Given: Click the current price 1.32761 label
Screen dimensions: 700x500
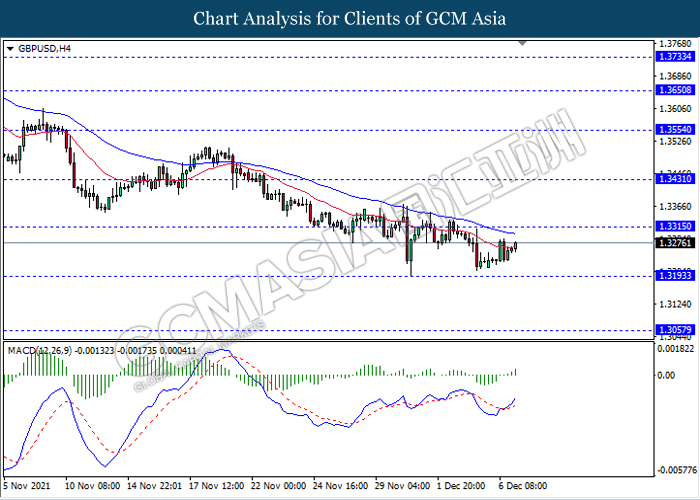Looking at the screenshot, I should (675, 243).
